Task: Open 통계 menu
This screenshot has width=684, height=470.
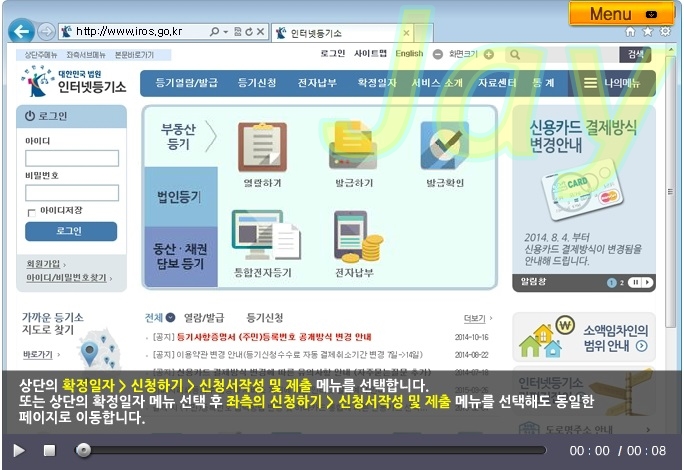Action: [x=544, y=82]
